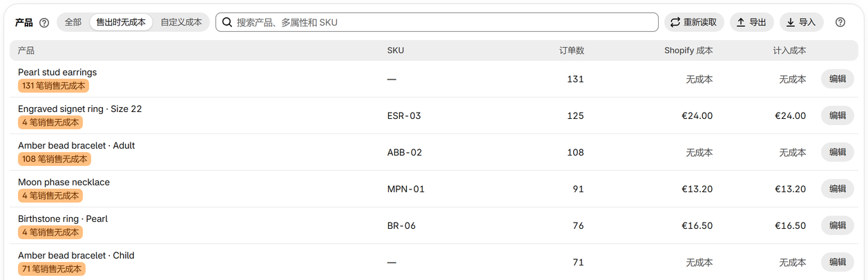Click the order count 76
The width and height of the screenshot is (868, 280).
(578, 225)
